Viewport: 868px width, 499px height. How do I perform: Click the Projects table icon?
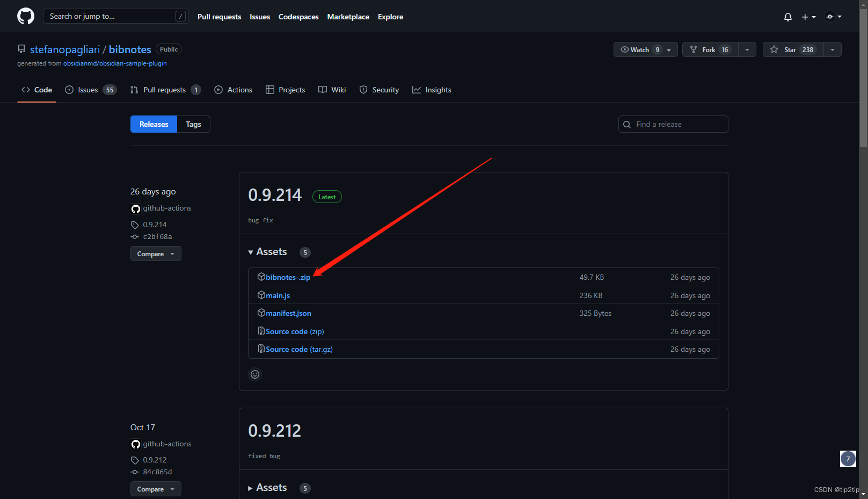[270, 90]
